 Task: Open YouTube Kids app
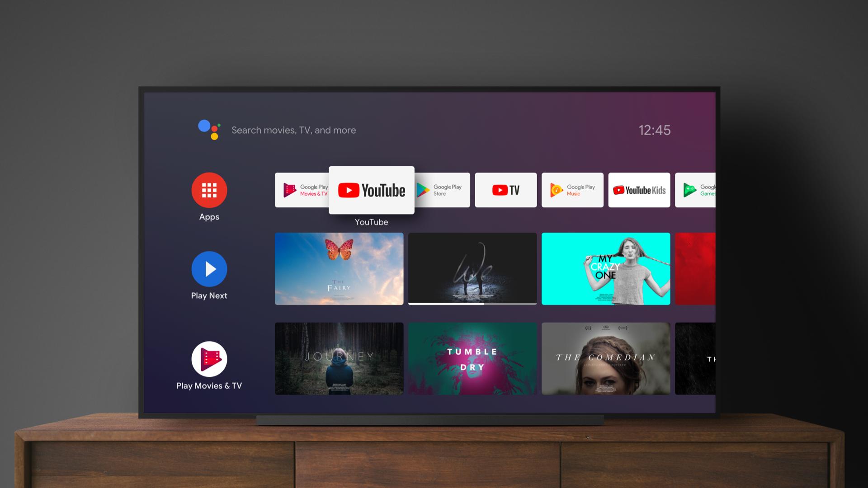(x=640, y=190)
